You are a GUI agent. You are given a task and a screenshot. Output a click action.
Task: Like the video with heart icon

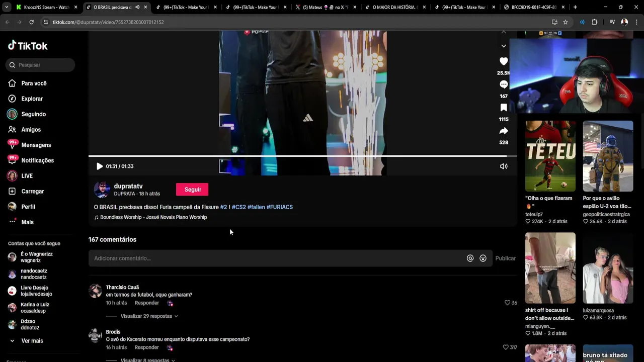[504, 61]
